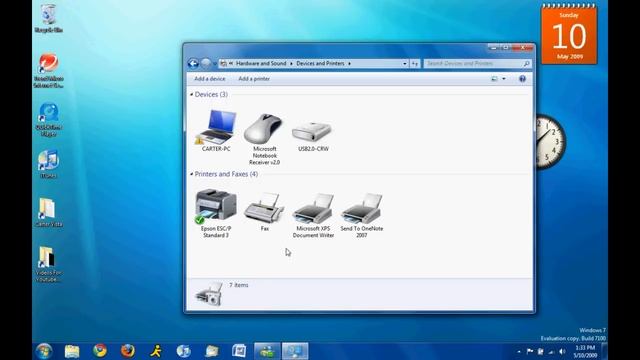Launch Google Chrome from the taskbar
This screenshot has height=360, width=640.
[x=100, y=351]
